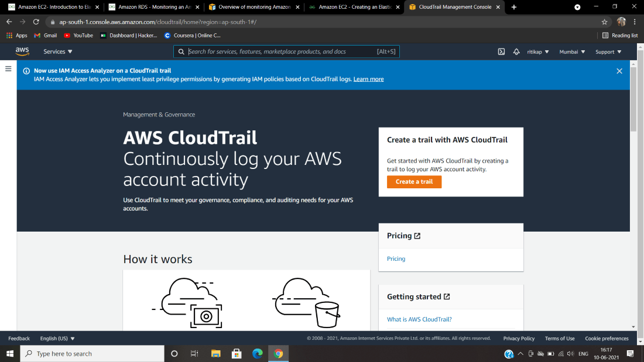Click the AWS logo in the navigation bar
The width and height of the screenshot is (644, 362).
tap(22, 51)
